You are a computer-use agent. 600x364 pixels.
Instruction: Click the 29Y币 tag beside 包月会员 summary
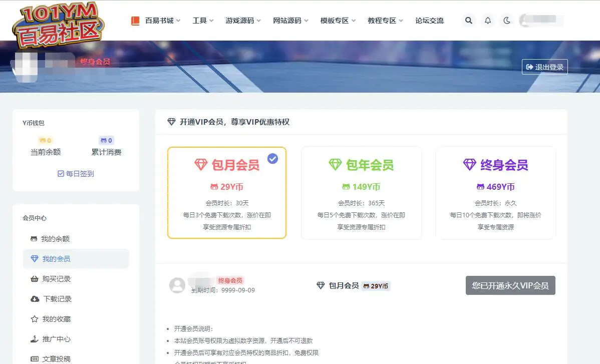376,286
